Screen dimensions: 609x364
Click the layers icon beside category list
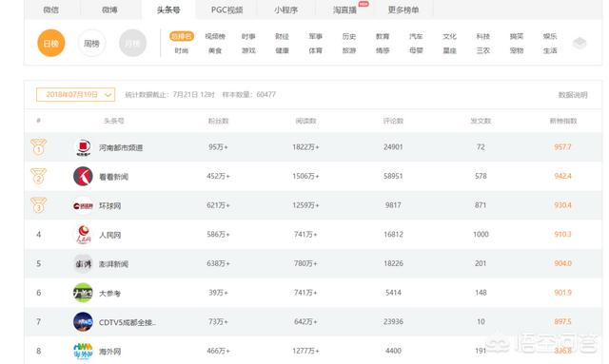[x=580, y=43]
